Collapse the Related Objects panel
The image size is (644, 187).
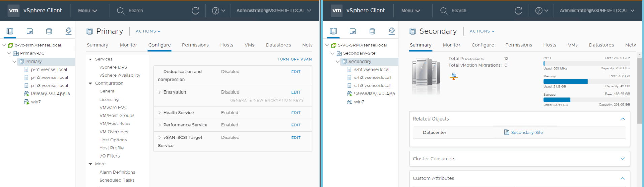[x=622, y=119]
